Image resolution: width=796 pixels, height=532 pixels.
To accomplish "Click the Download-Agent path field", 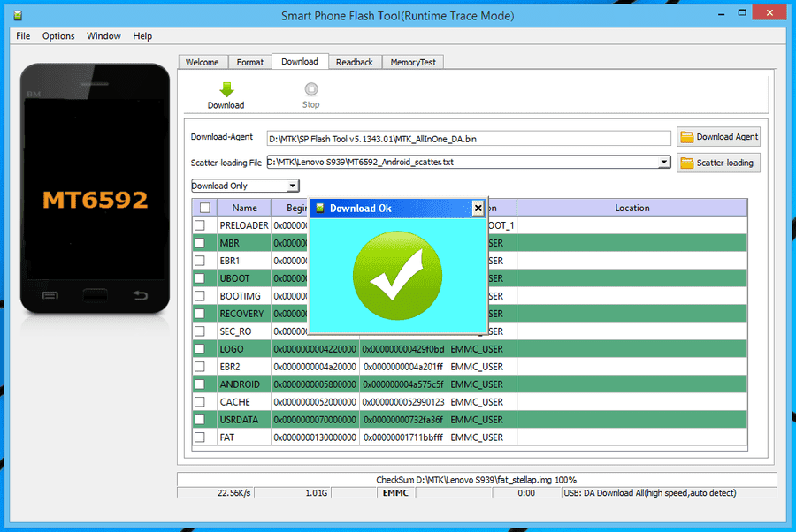I will (469, 139).
